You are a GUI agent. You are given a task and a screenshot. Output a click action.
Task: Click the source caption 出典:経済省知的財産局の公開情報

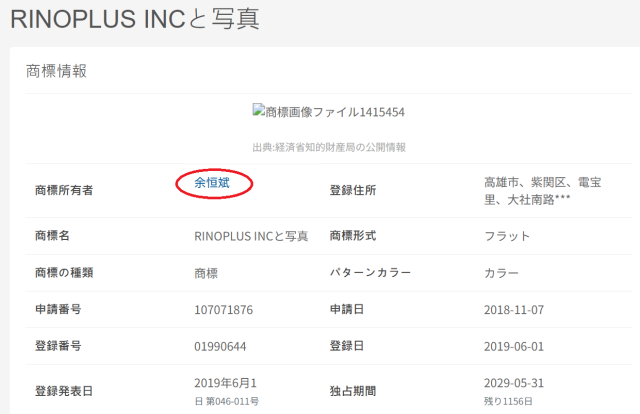click(329, 147)
